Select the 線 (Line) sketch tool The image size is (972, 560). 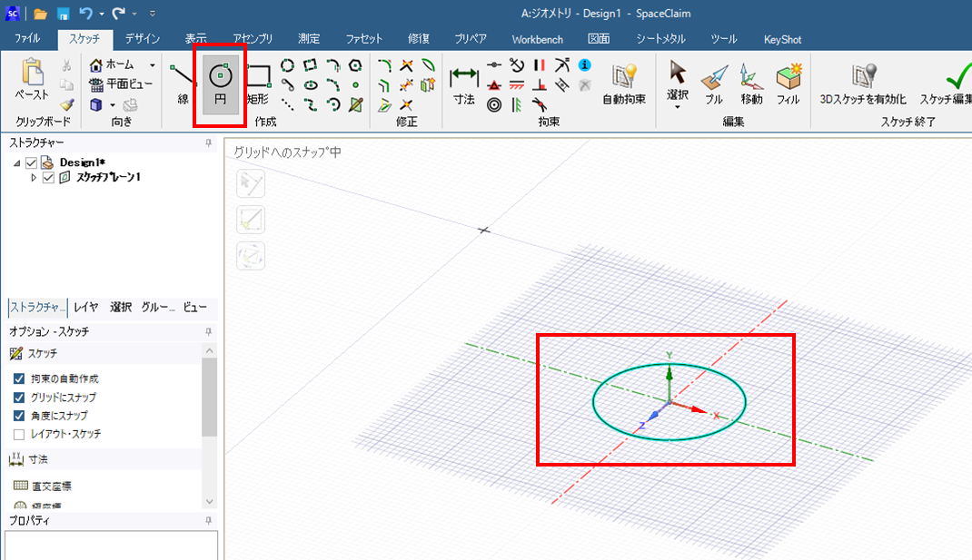click(183, 84)
